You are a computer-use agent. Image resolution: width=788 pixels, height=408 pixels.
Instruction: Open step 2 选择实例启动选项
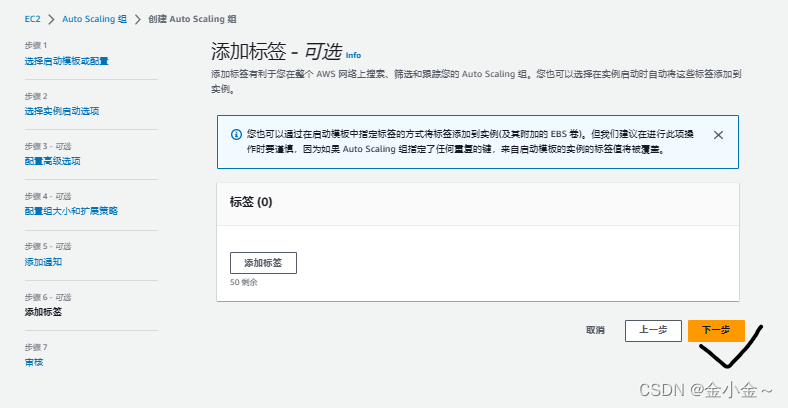[62, 111]
